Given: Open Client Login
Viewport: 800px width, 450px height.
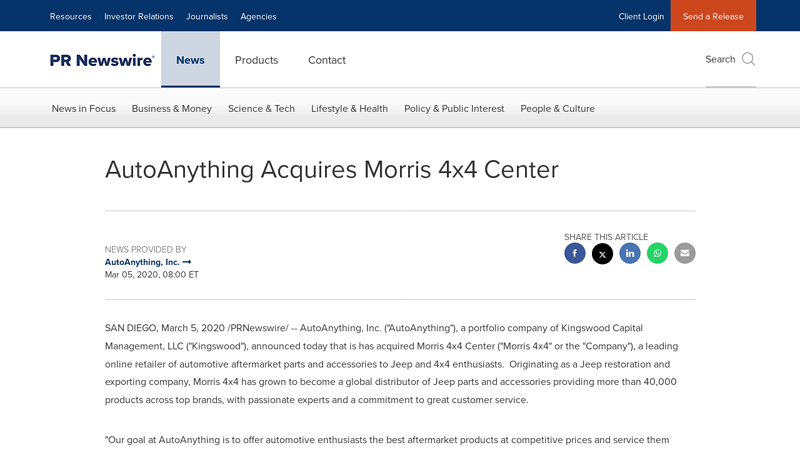Looking at the screenshot, I should point(641,16).
